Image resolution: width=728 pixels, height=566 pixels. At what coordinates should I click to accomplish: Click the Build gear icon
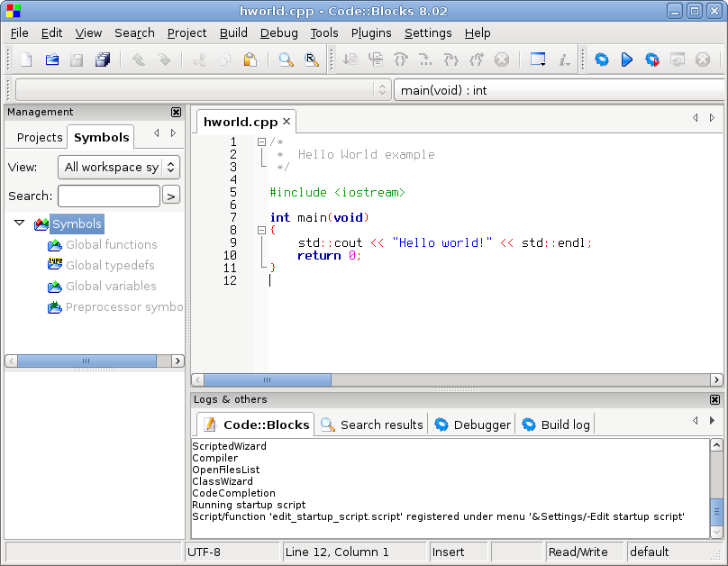[602, 60]
